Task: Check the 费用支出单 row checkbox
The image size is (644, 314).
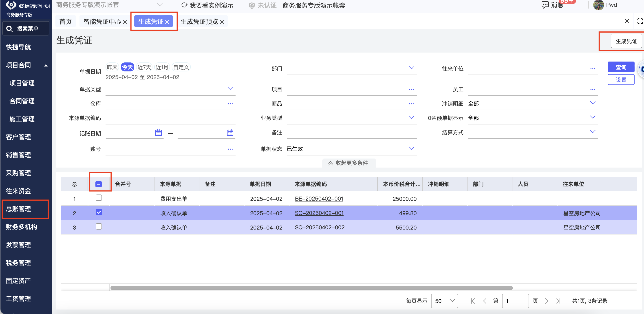Action: click(x=99, y=198)
